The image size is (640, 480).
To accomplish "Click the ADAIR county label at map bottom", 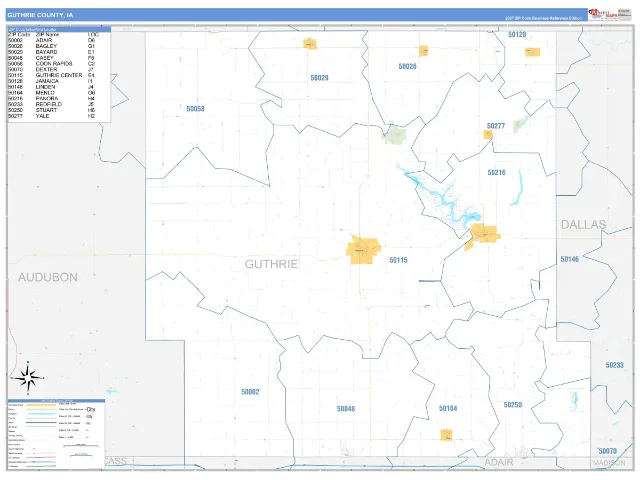I will click(x=499, y=462).
